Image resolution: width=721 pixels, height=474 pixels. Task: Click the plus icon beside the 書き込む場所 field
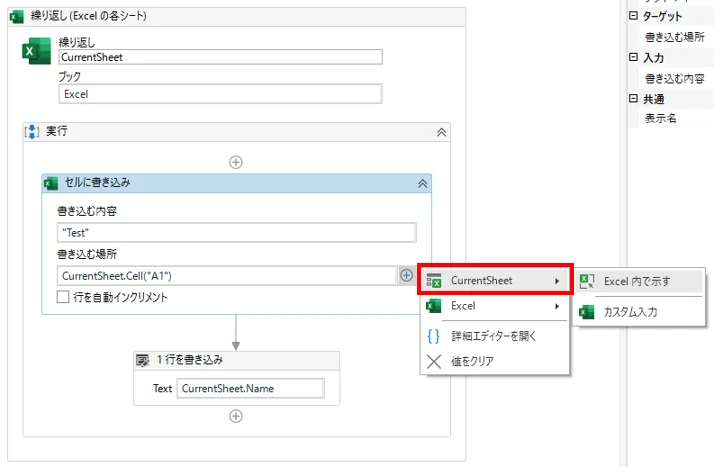click(406, 275)
